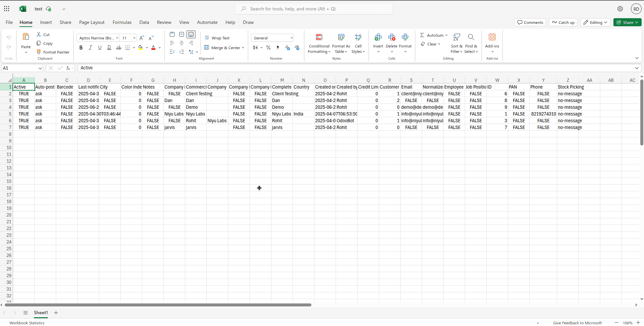This screenshot has width=644, height=326.
Task: Open Format As Table
Action: click(x=341, y=43)
